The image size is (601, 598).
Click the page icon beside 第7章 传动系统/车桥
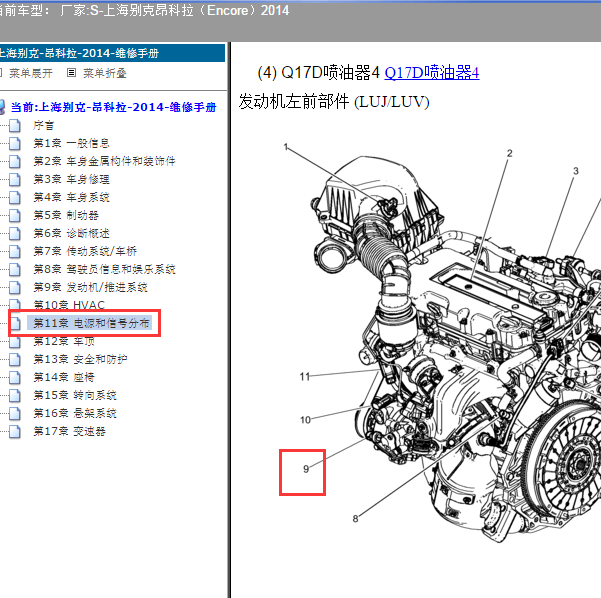click(x=15, y=251)
